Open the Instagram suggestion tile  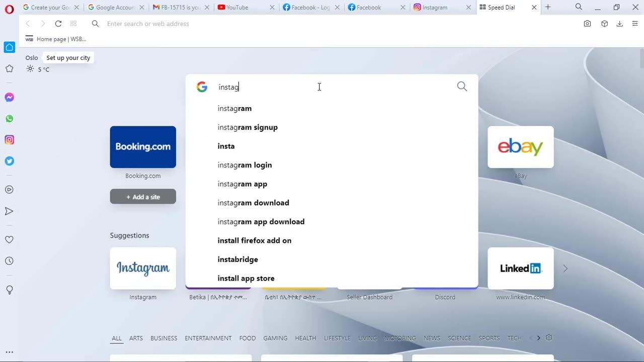pyautogui.click(x=143, y=268)
